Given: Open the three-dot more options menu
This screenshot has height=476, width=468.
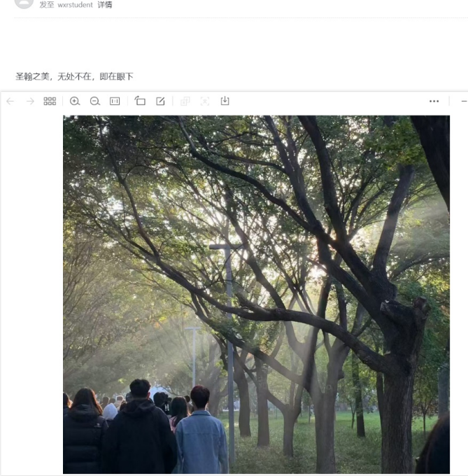Looking at the screenshot, I should [x=434, y=101].
